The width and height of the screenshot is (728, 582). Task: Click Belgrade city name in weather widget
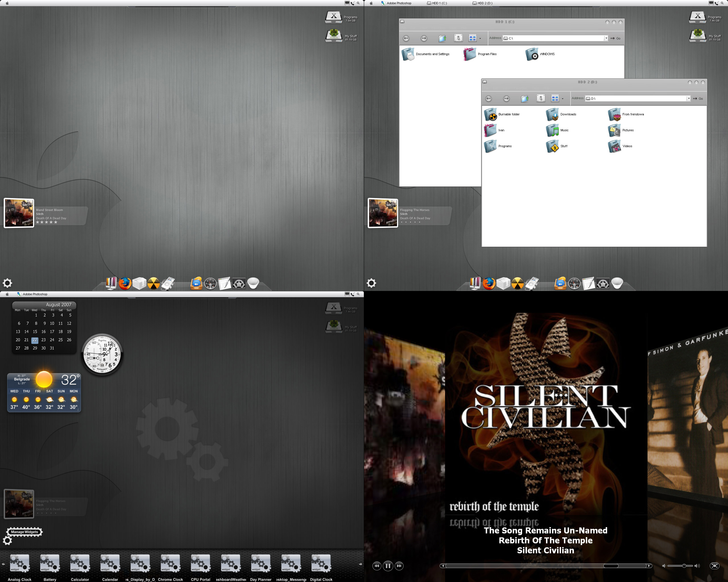[22, 379]
